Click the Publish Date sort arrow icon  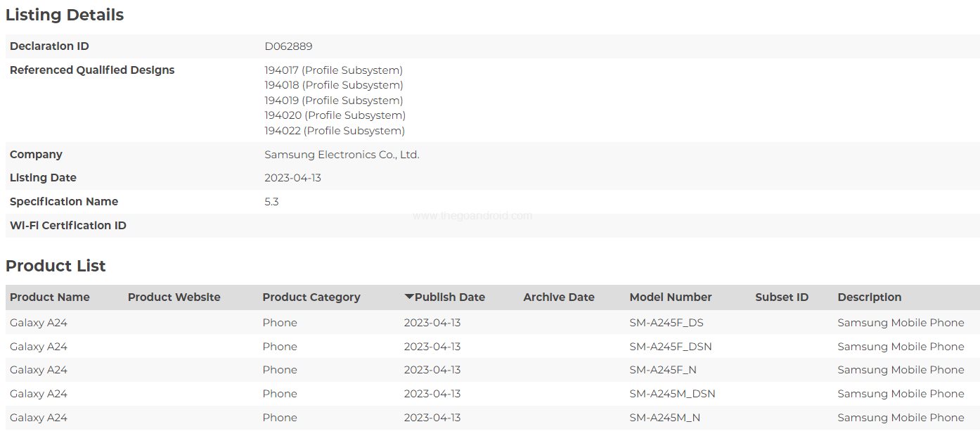[x=408, y=297]
